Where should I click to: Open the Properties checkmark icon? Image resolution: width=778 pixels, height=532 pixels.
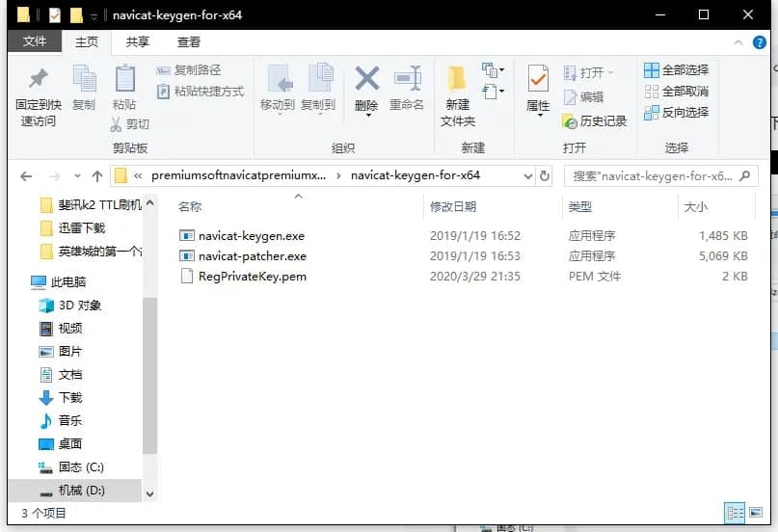[x=538, y=78]
